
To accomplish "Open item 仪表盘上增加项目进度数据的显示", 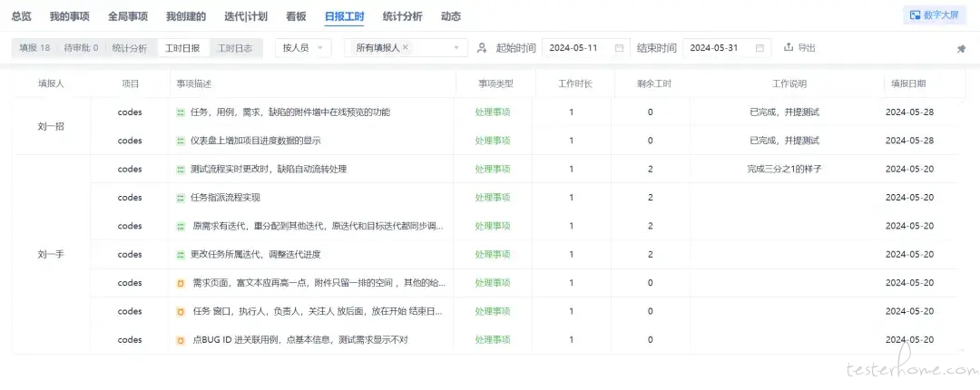I will 255,141.
